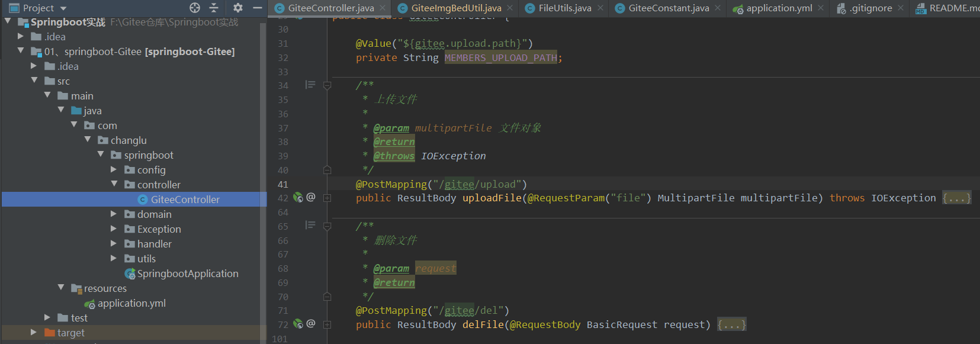Click the resources folder icon
This screenshot has width=980, height=344.
pos(76,288)
